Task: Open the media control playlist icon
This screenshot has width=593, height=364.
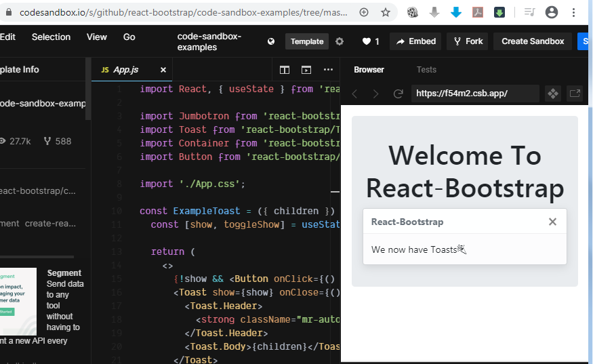Action: (529, 12)
